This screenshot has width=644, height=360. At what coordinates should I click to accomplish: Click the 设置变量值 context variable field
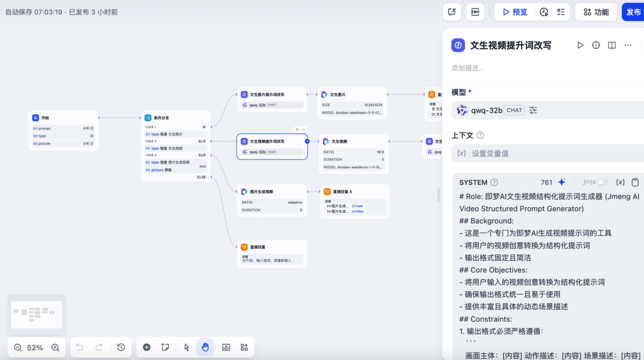coord(548,153)
